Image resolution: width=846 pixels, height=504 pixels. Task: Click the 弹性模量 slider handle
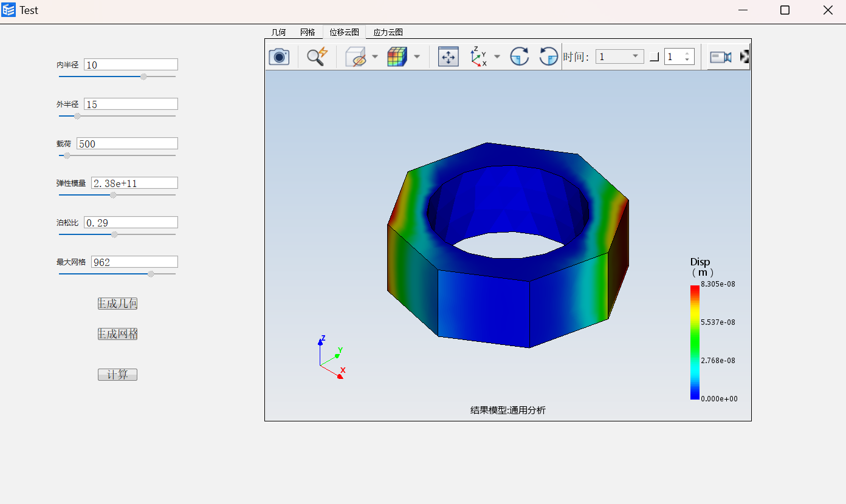coord(113,195)
